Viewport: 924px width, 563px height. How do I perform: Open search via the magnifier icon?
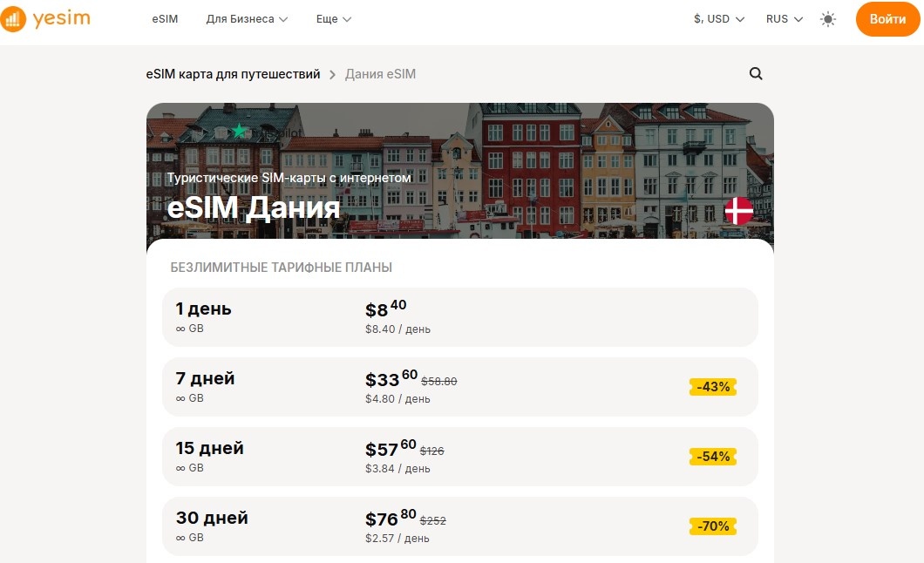pos(755,74)
